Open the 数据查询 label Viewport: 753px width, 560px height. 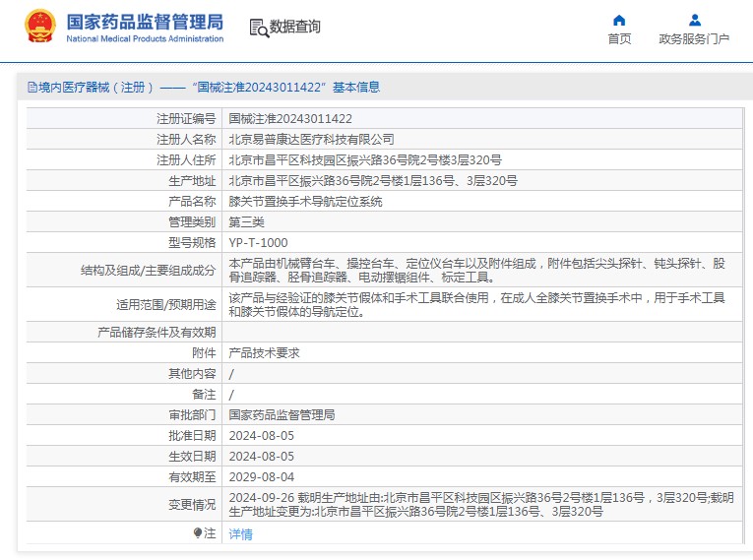(x=295, y=27)
